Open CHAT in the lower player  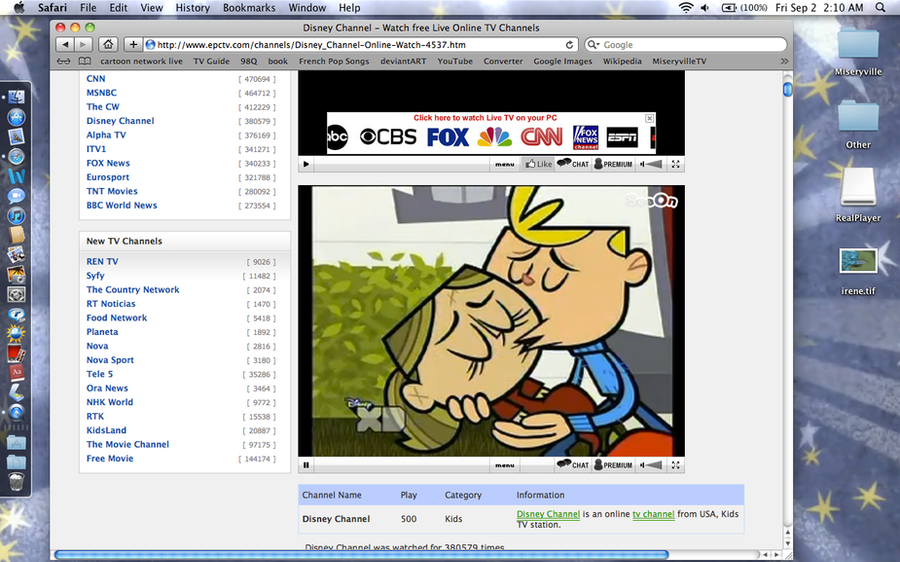tap(573, 465)
